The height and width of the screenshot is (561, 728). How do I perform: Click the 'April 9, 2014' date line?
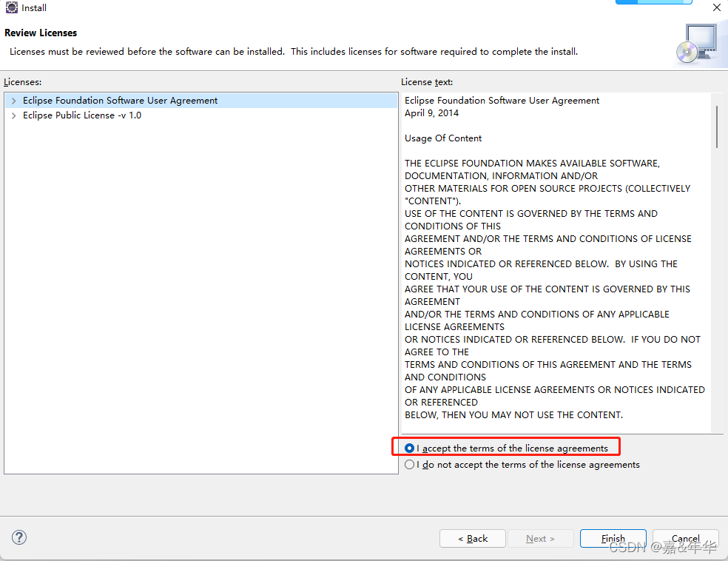[x=431, y=113]
